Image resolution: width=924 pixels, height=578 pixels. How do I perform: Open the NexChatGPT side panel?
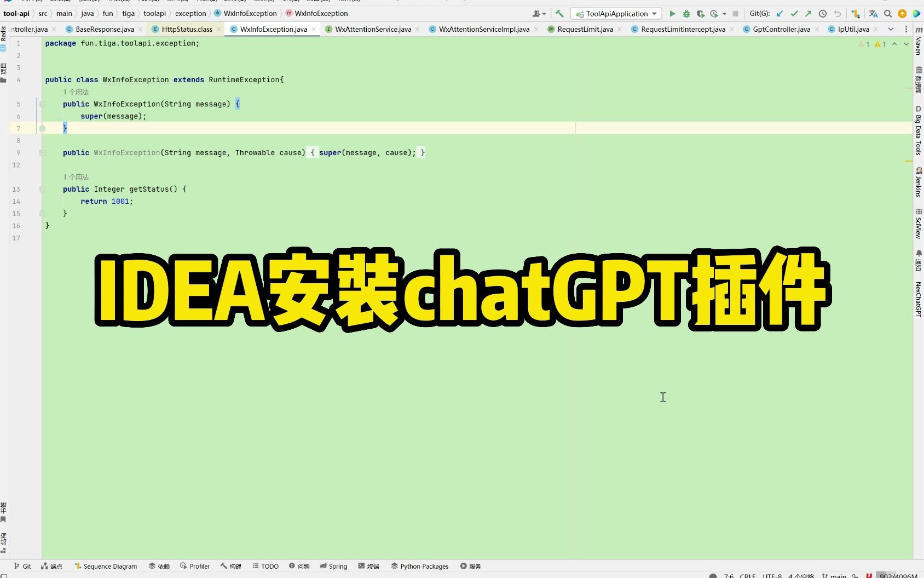(919, 299)
